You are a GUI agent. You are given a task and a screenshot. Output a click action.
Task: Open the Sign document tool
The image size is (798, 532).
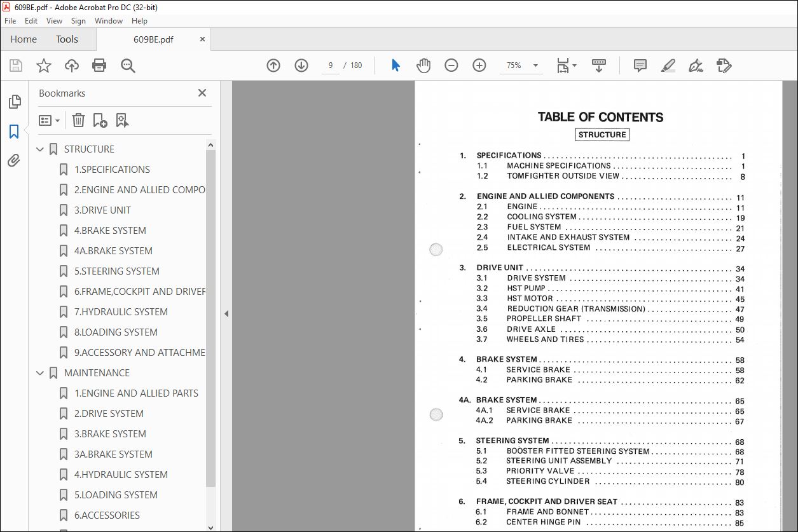click(696, 65)
